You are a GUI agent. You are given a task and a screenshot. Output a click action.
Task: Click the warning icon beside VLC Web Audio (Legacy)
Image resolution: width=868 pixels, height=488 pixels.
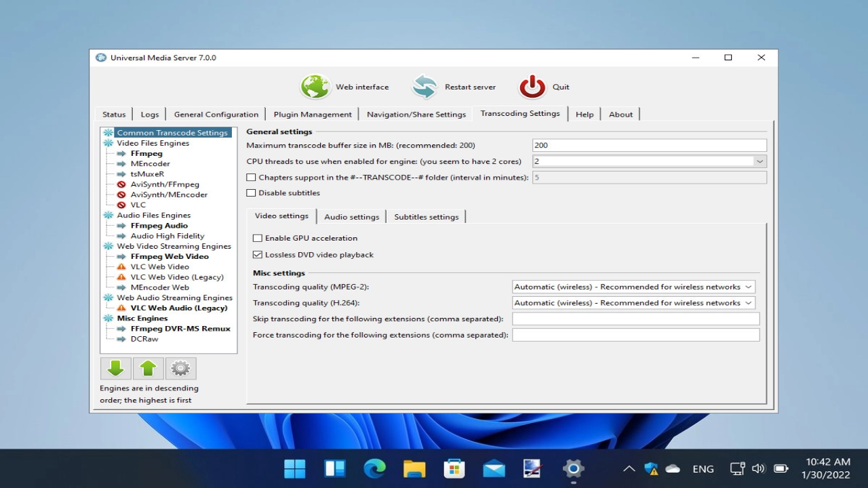pyautogui.click(x=121, y=308)
